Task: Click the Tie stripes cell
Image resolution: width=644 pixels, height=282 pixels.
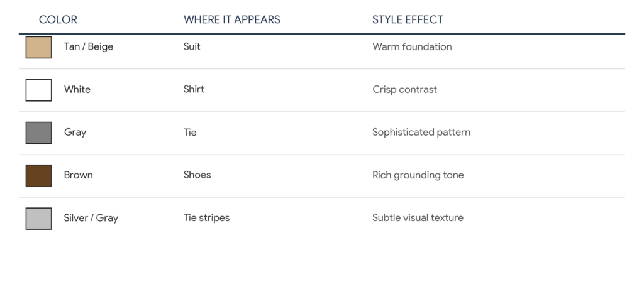Action: pos(206,218)
